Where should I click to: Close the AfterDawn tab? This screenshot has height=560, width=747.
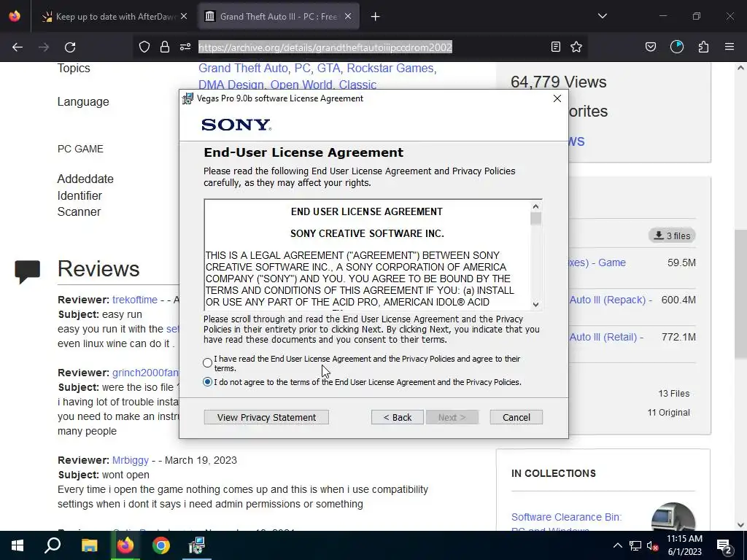point(184,17)
